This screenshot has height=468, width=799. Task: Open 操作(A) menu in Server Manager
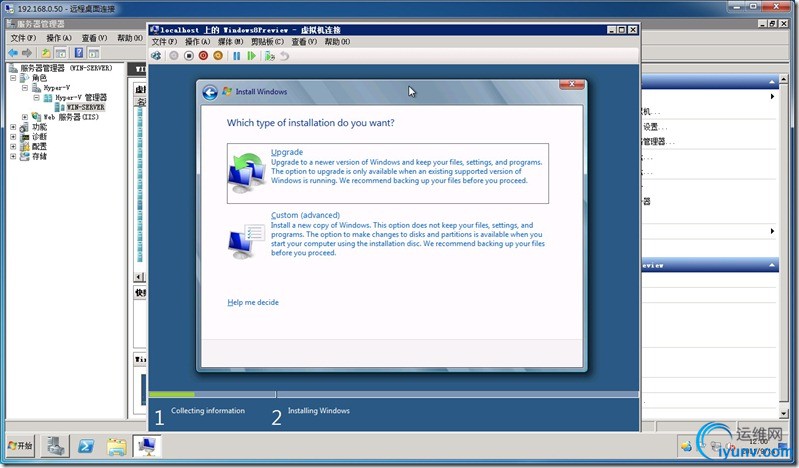point(59,38)
